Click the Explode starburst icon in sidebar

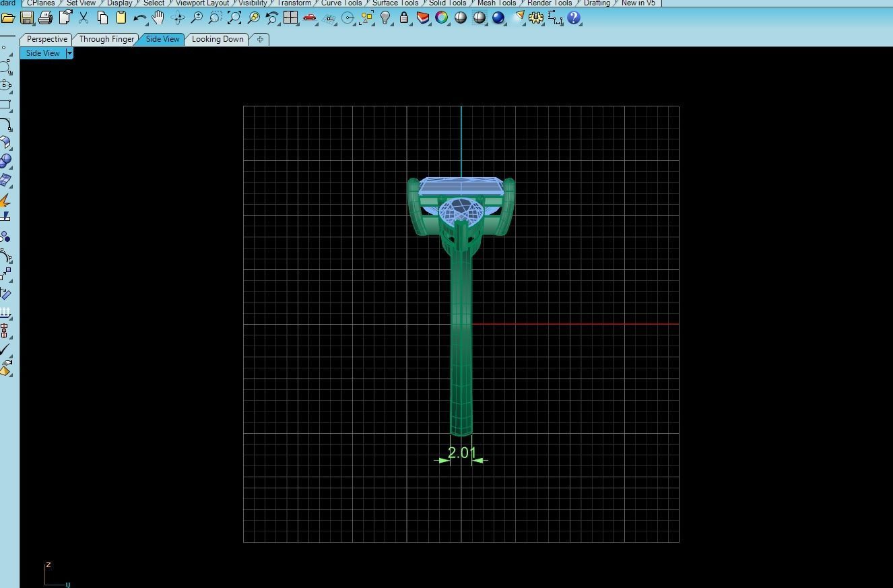point(5,200)
